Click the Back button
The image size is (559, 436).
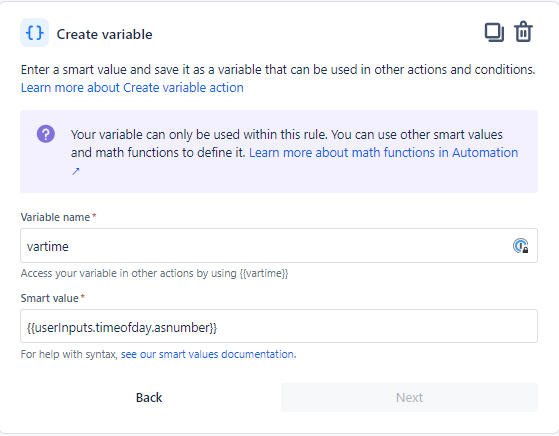[149, 397]
